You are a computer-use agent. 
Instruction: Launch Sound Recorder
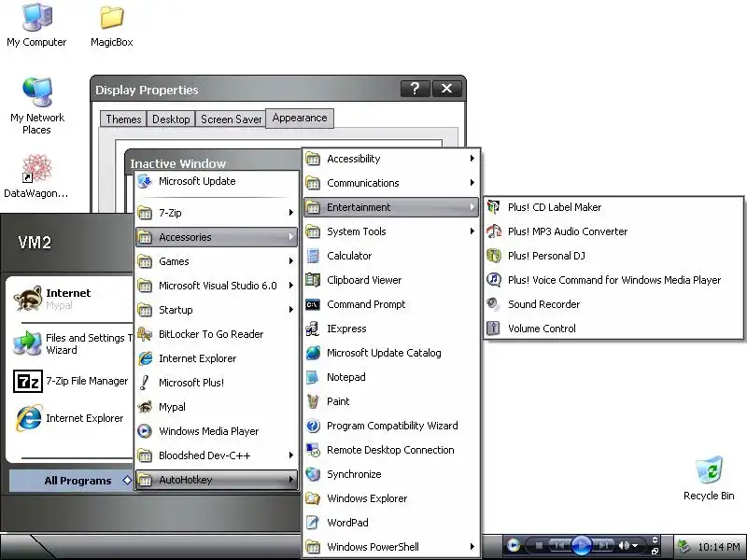(x=613, y=304)
